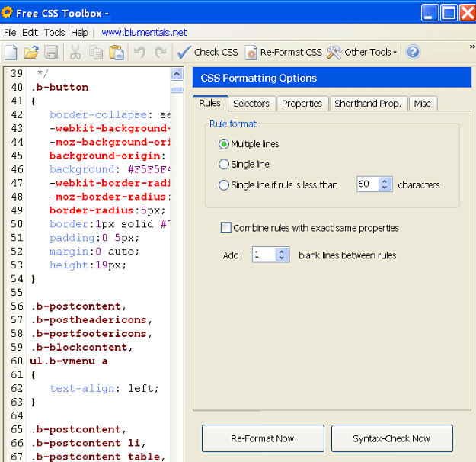Click the Paste clipboard icon

tap(117, 53)
